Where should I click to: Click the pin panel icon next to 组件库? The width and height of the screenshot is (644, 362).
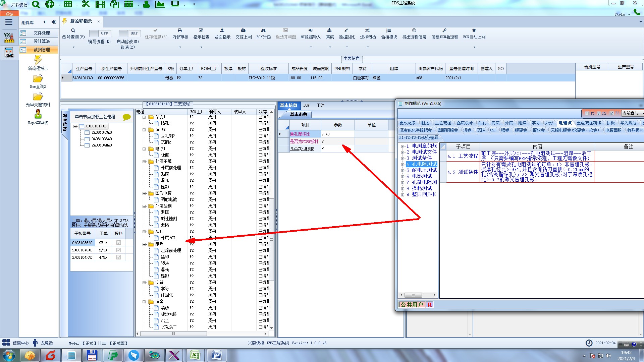(x=54, y=22)
